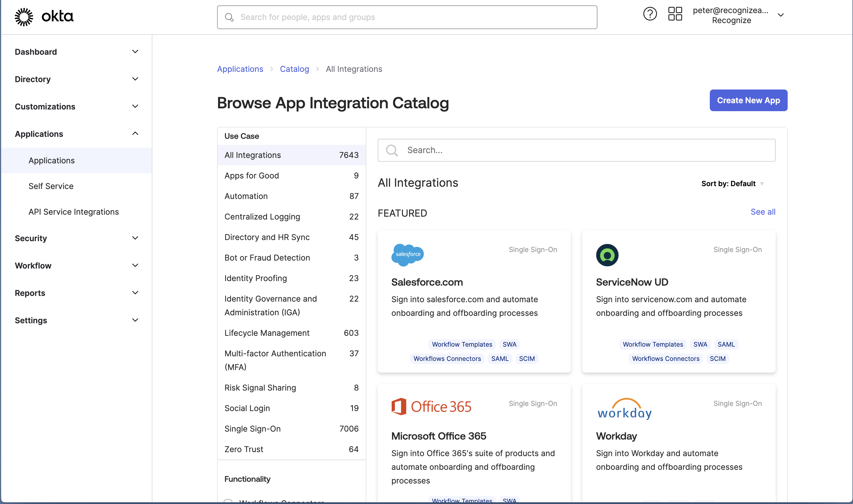The height and width of the screenshot is (504, 853).
Task: Click Workflow Templates tag on Salesforce card
Action: (462, 344)
